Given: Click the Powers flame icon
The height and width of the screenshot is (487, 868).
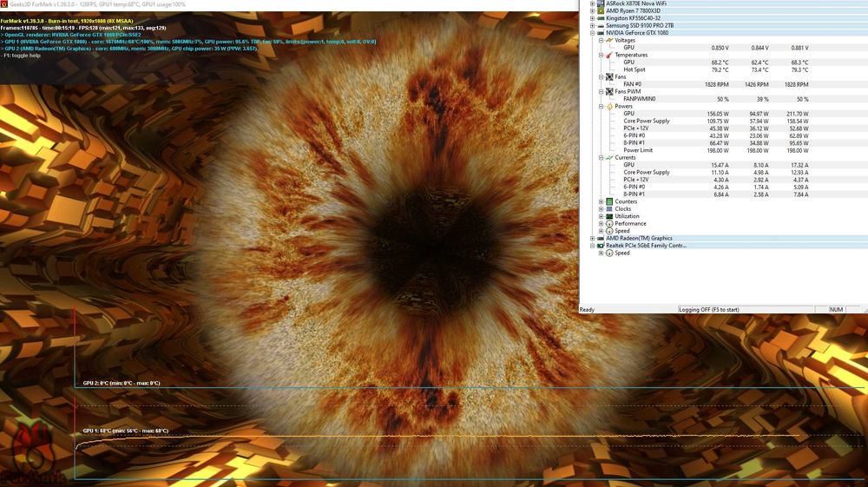Looking at the screenshot, I should point(609,106).
